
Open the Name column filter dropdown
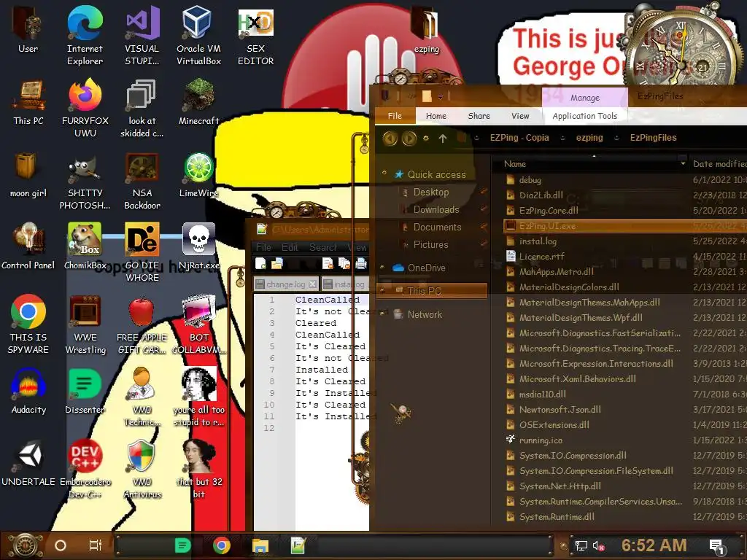tap(683, 163)
